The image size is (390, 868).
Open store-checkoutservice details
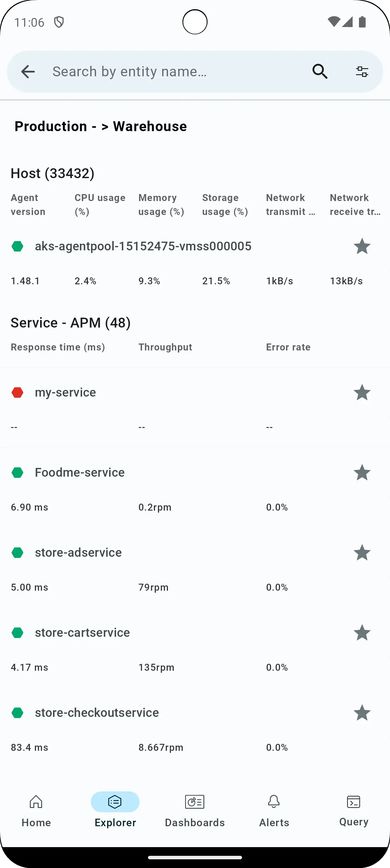[x=97, y=713]
